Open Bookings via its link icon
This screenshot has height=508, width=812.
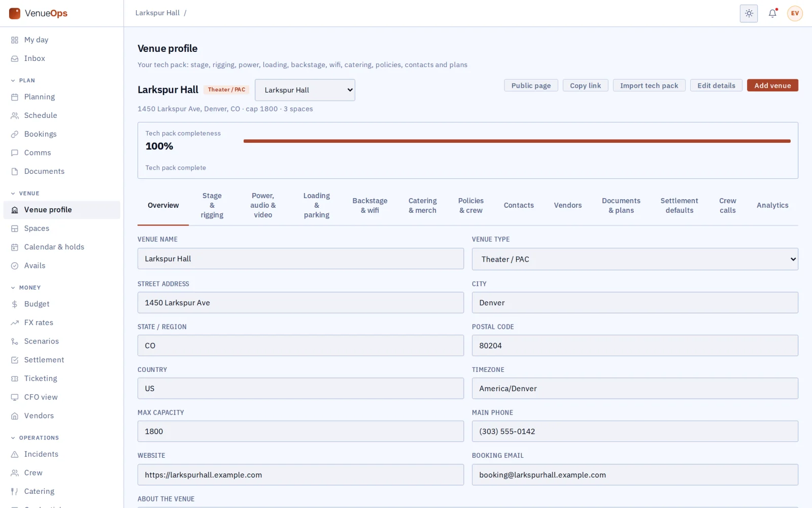click(x=15, y=134)
